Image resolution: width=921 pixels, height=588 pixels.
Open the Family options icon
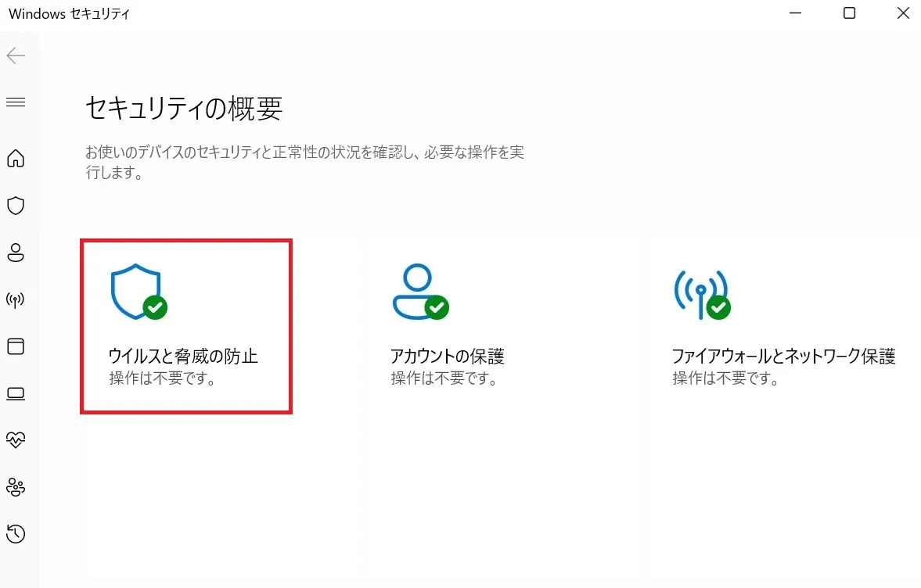[16, 487]
